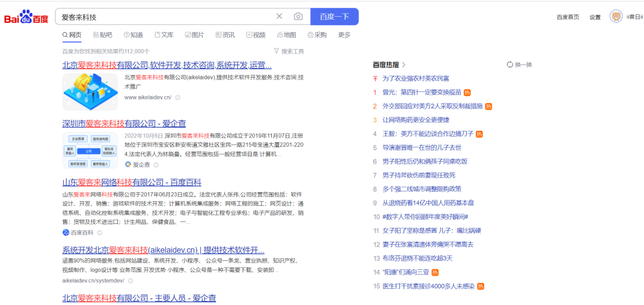Click the company diagram thumbnail
This screenshot has height=305, width=644.
click(x=90, y=150)
